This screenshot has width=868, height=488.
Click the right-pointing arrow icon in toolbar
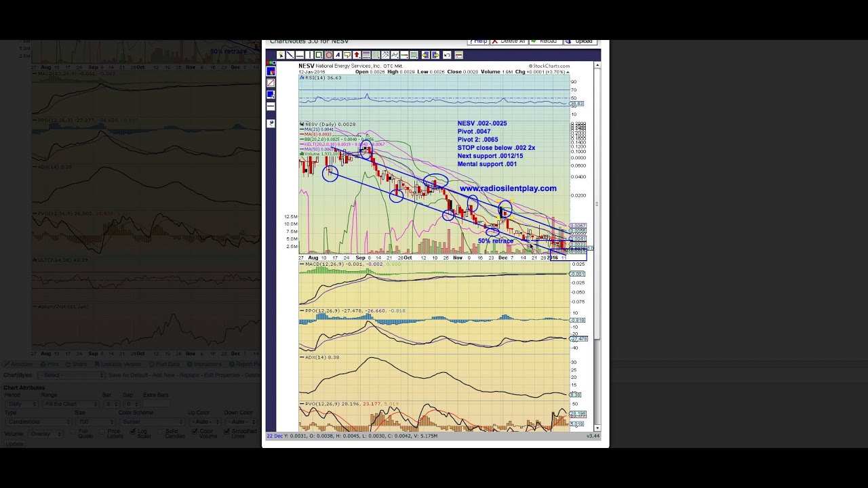(435, 55)
